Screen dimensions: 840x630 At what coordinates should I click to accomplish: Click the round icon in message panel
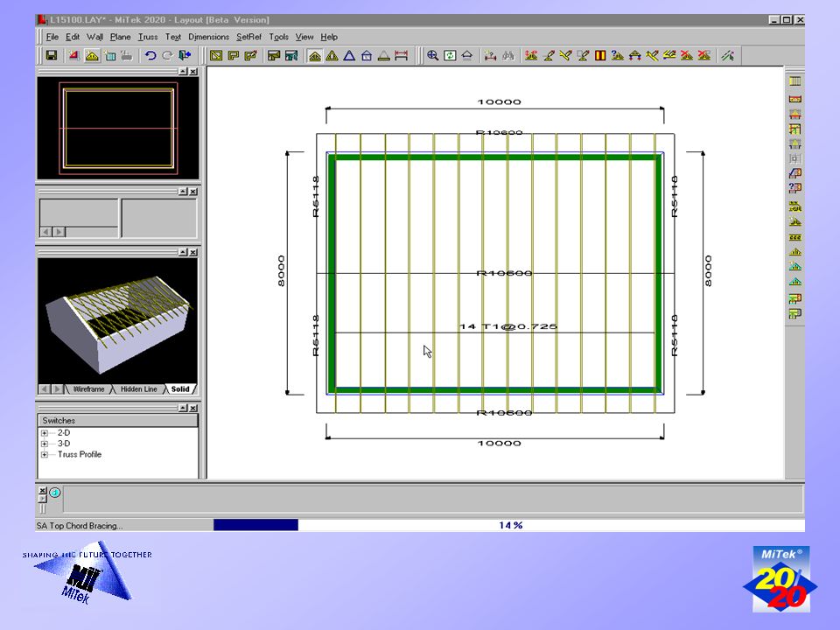pos(54,493)
